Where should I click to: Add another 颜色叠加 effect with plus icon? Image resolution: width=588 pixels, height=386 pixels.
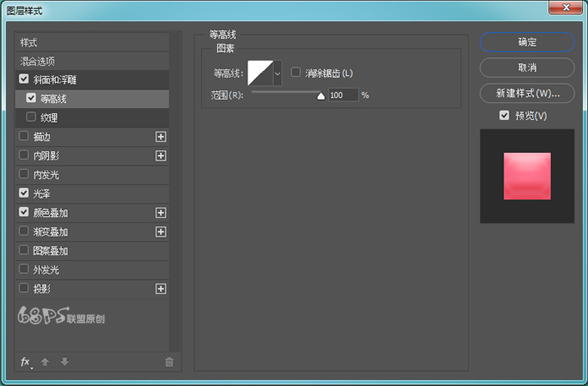(x=161, y=213)
